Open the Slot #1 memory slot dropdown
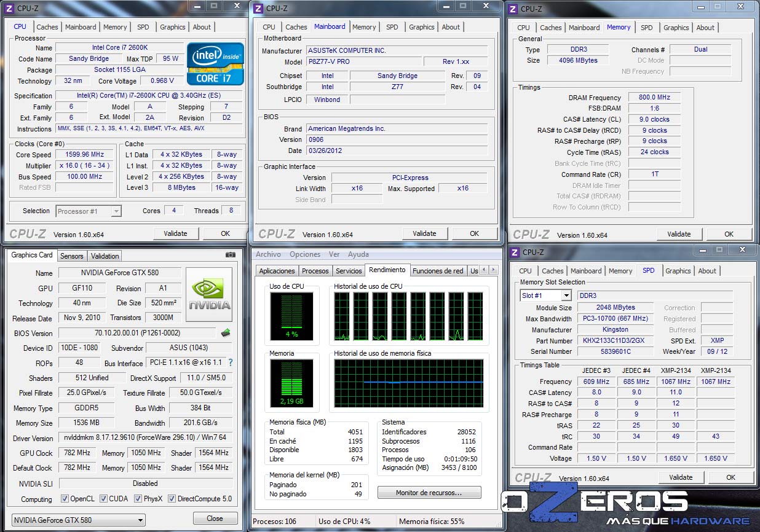This screenshot has height=532, width=760. point(545,295)
